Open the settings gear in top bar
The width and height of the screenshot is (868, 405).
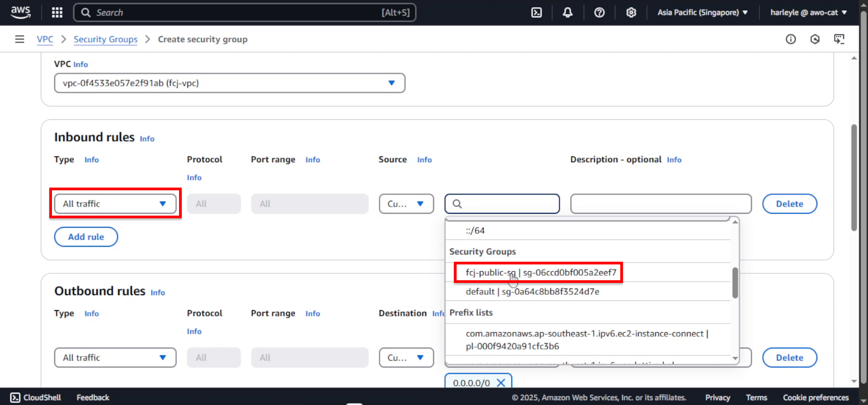pyautogui.click(x=631, y=12)
